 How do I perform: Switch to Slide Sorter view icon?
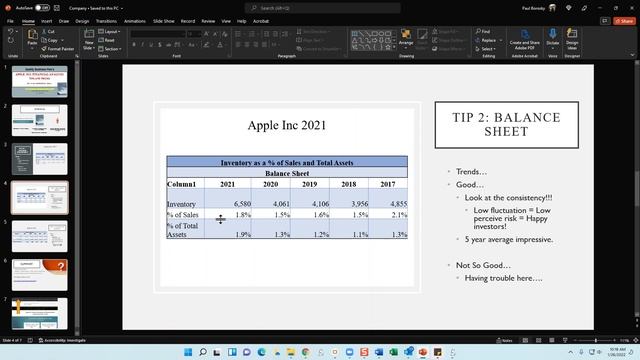click(538, 340)
